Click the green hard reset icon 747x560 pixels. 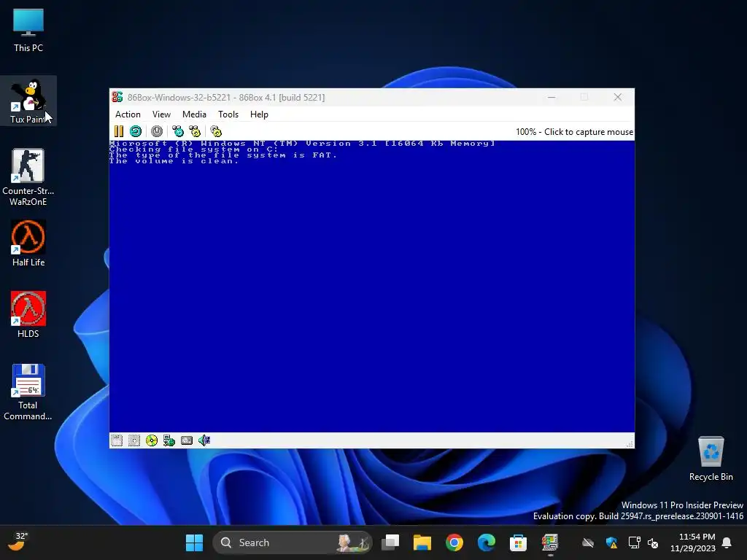tap(136, 131)
